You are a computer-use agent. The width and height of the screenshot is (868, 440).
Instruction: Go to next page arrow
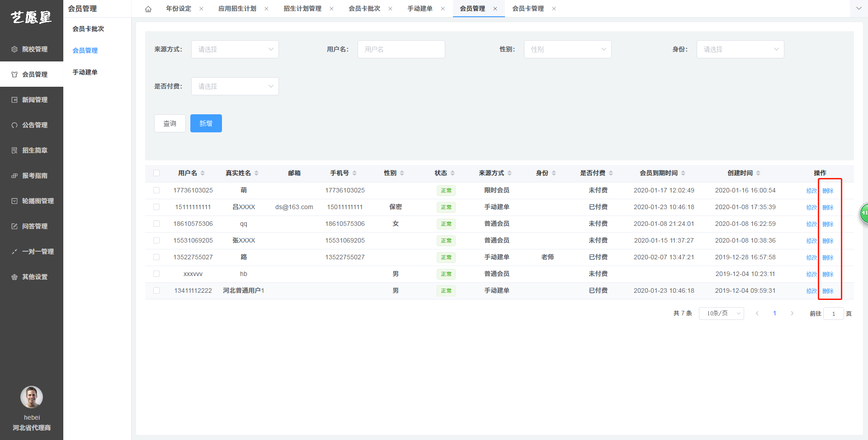[x=792, y=314]
